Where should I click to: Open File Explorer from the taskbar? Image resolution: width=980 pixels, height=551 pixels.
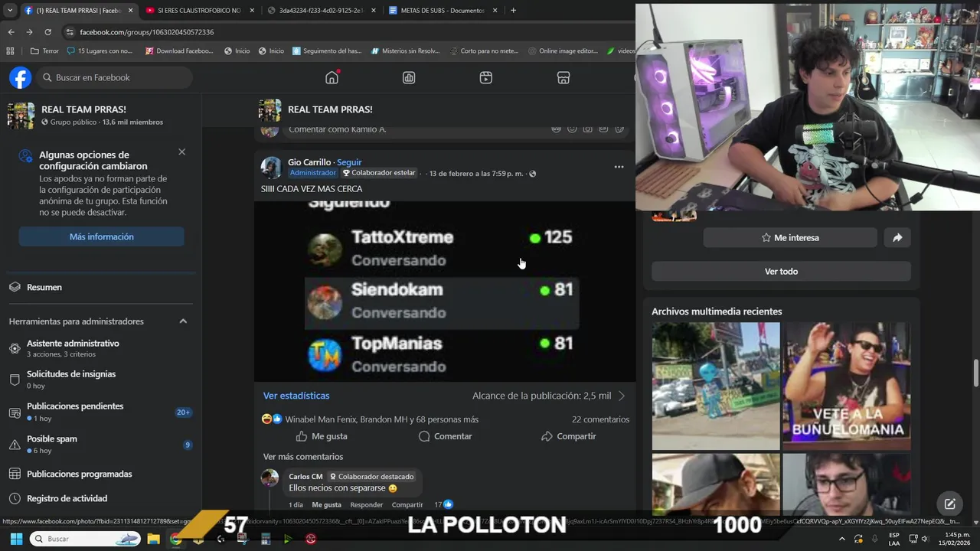click(153, 539)
